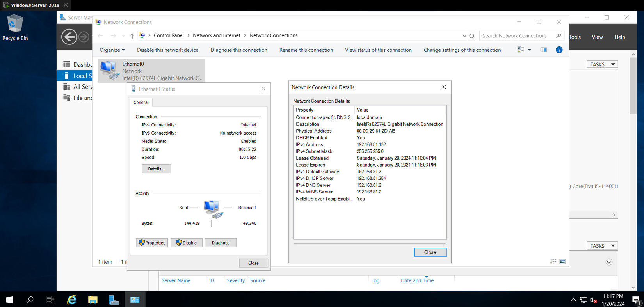Click the Disable button in Ethernet0 Status

pos(187,243)
